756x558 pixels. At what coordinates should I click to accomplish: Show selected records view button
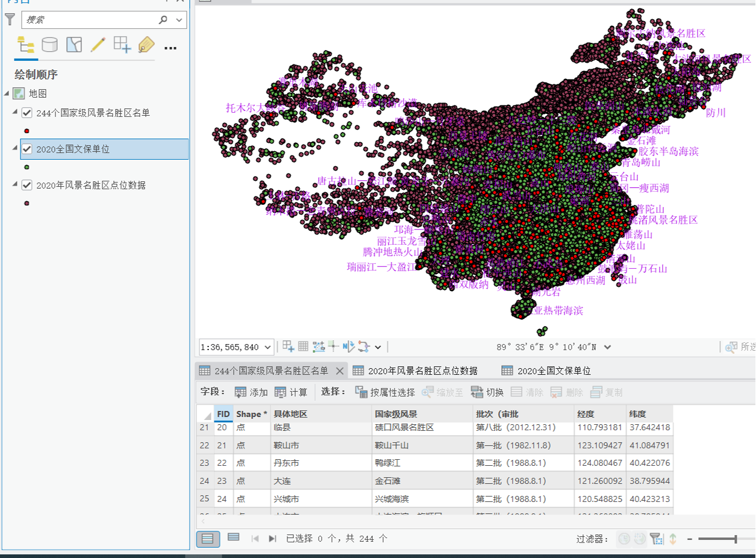tap(234, 538)
